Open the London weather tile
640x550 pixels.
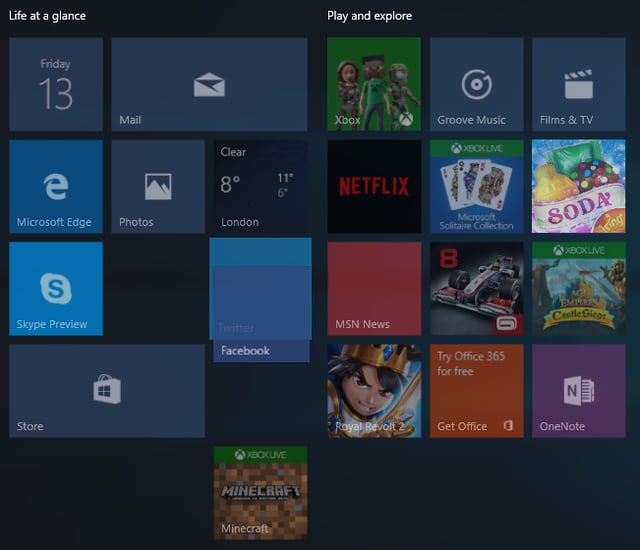pyautogui.click(x=260, y=186)
